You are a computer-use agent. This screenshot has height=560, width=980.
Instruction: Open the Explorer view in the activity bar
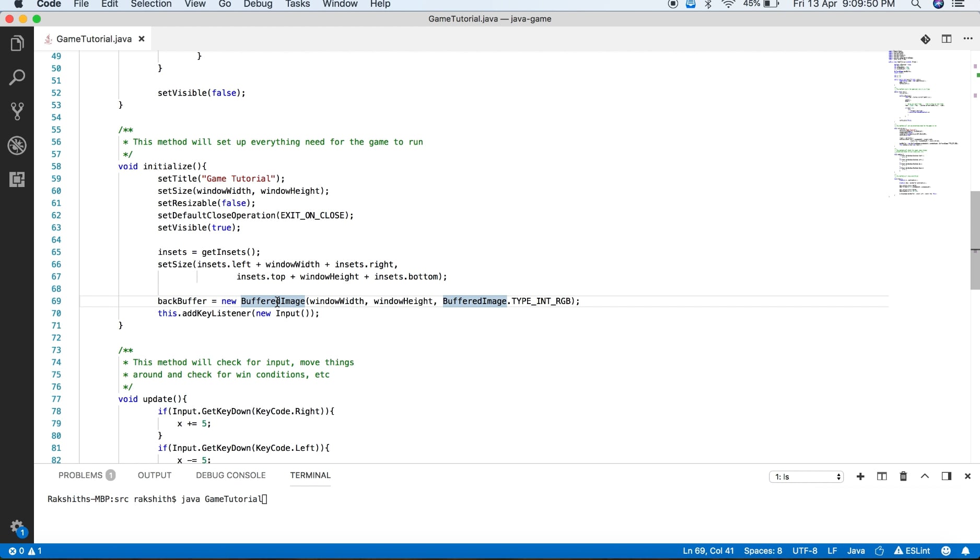[17, 43]
